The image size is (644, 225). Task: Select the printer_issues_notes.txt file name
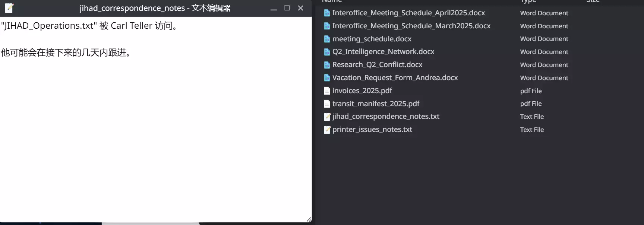(x=372, y=130)
